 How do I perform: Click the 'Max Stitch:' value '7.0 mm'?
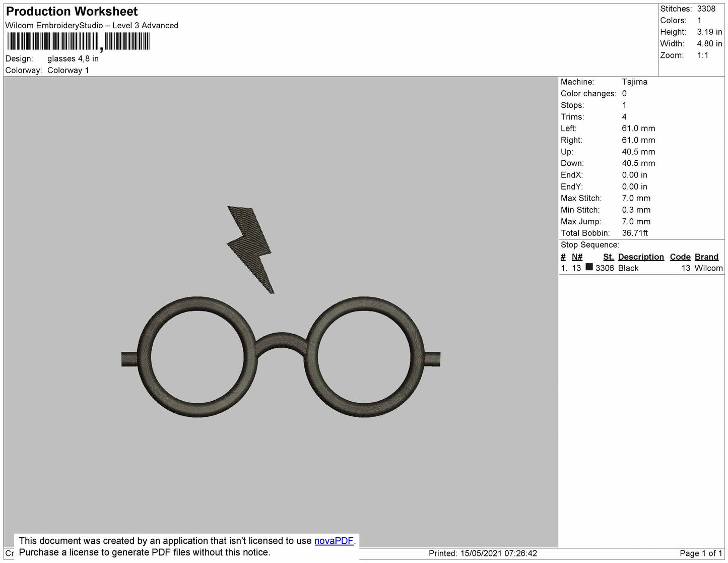(636, 198)
